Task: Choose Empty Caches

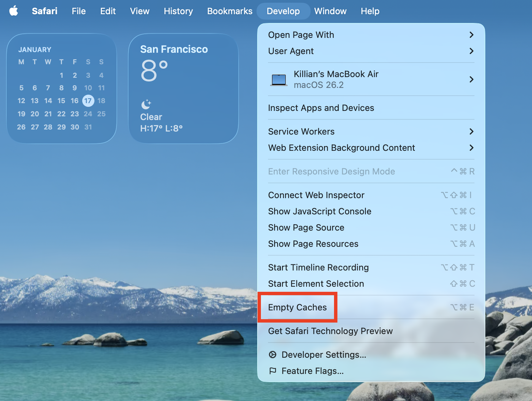Action: pyautogui.click(x=371, y=307)
